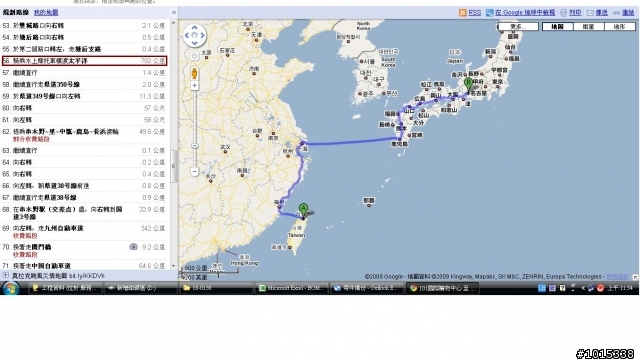Click the 連結 link at top right

click(x=628, y=13)
